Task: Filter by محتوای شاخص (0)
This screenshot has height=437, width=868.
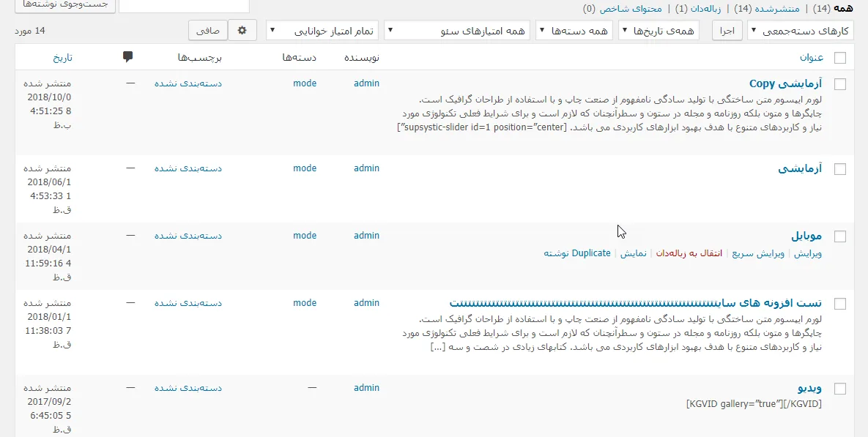Action: click(x=623, y=8)
